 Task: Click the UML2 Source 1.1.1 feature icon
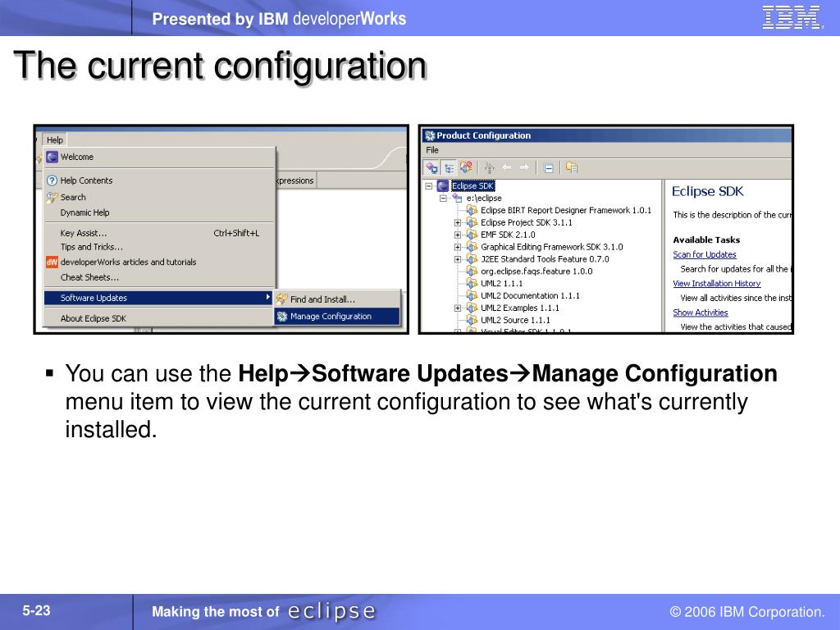tap(472, 320)
